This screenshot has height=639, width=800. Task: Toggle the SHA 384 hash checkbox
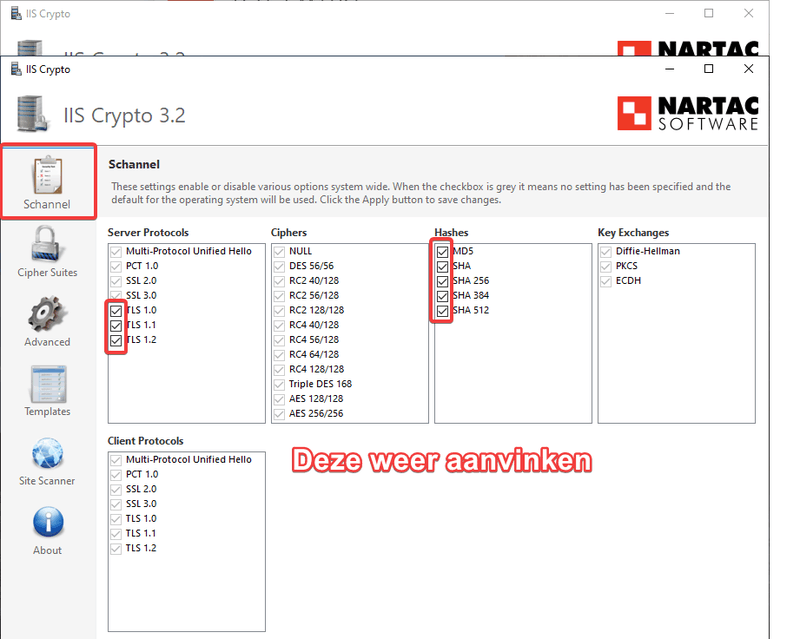442,296
